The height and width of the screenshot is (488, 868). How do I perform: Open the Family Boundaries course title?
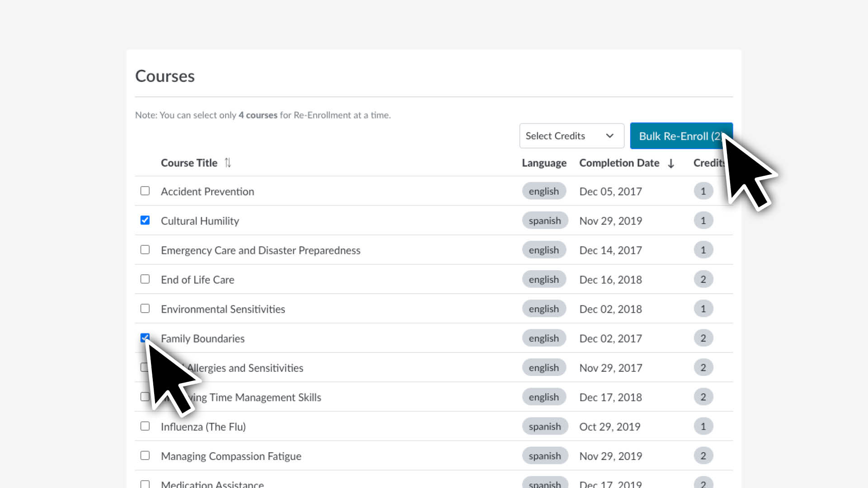pyautogui.click(x=203, y=338)
